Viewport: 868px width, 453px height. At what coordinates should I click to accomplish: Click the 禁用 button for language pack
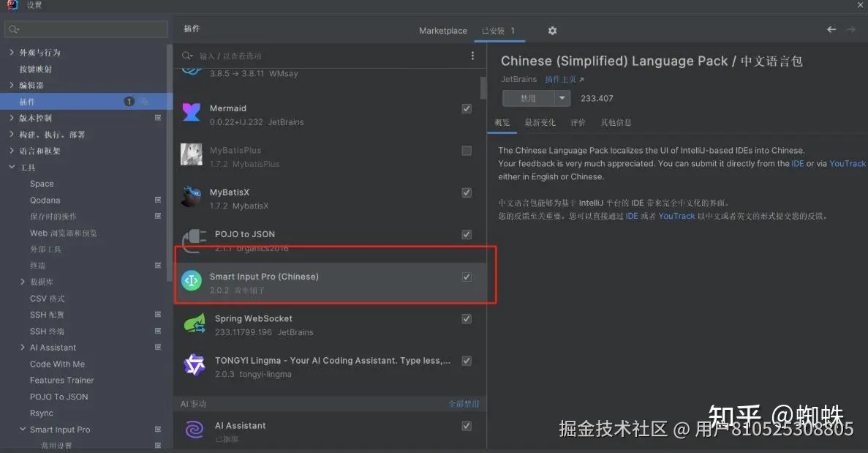pos(528,98)
